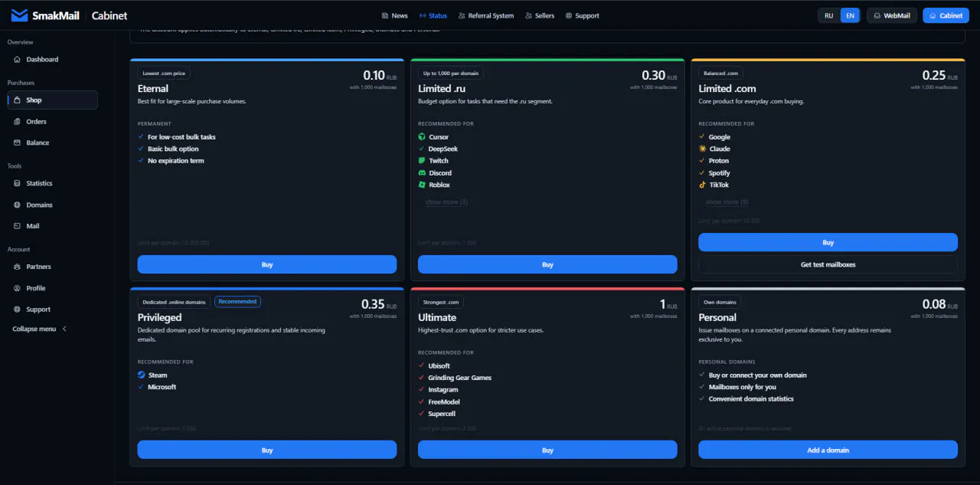The image size is (980, 485).
Task: Click the Cursor service icon
Action: coord(422,137)
